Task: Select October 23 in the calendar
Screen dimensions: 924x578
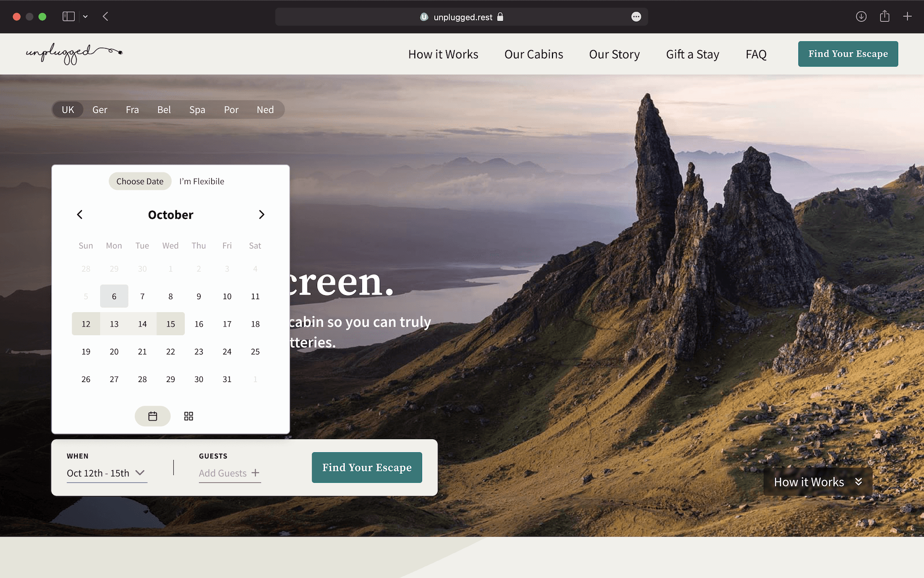Action: tap(199, 352)
